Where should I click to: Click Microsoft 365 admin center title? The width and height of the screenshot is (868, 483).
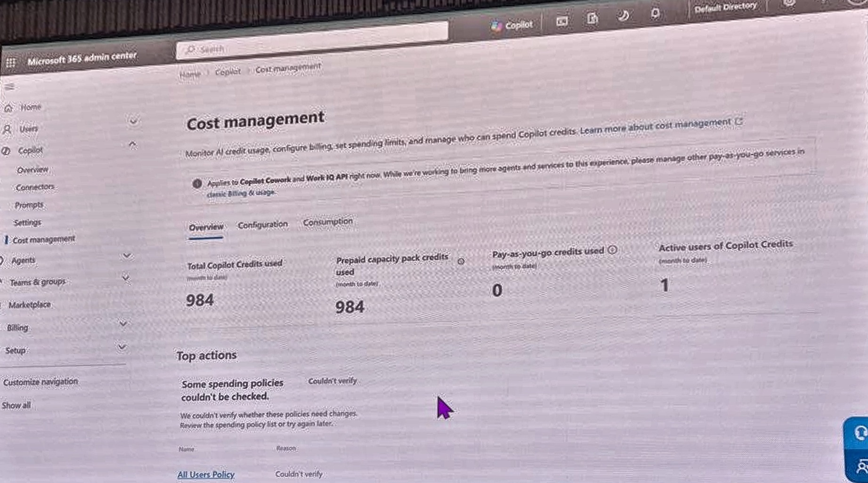82,59
